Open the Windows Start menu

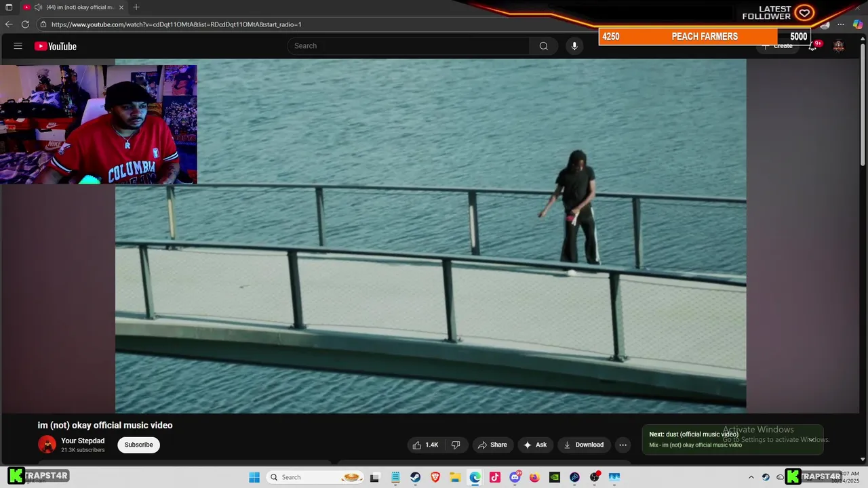pyautogui.click(x=254, y=477)
